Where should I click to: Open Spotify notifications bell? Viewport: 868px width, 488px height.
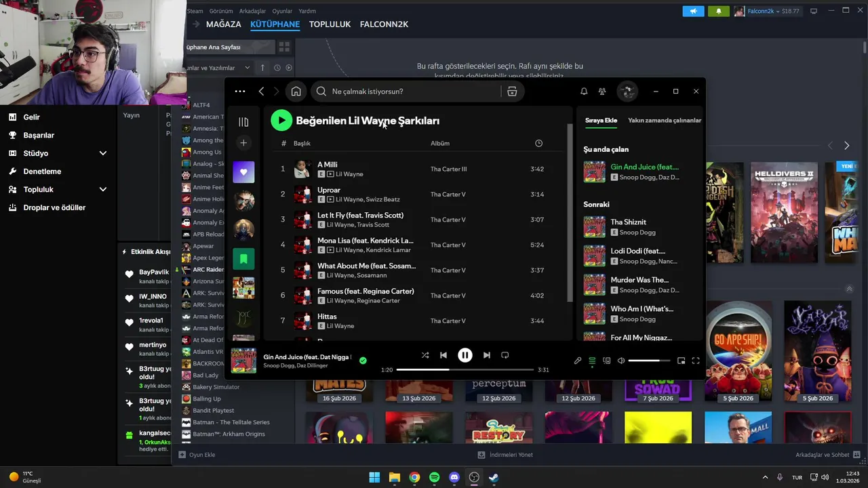(x=584, y=91)
